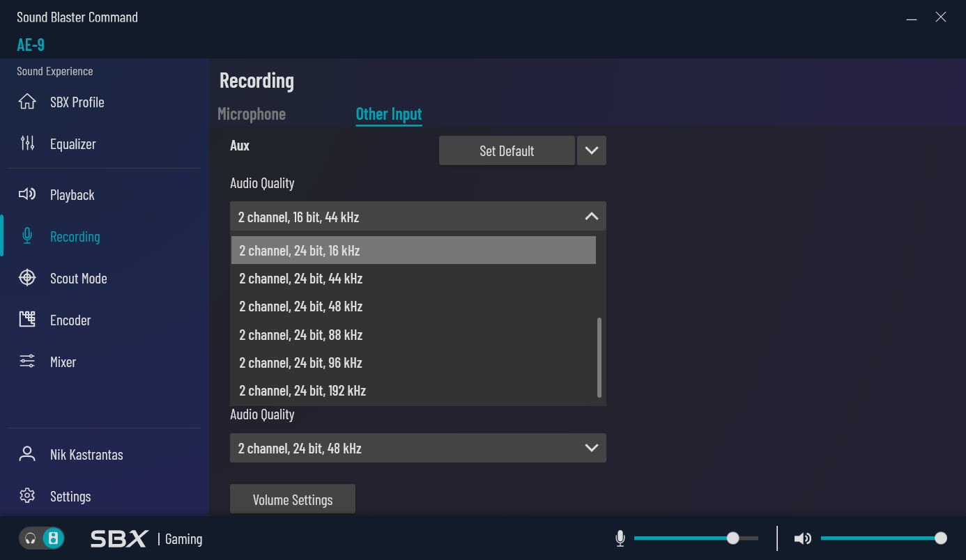Viewport: 966px width, 560px height.
Task: Open the Mixer icon in sidebar
Action: (x=27, y=361)
